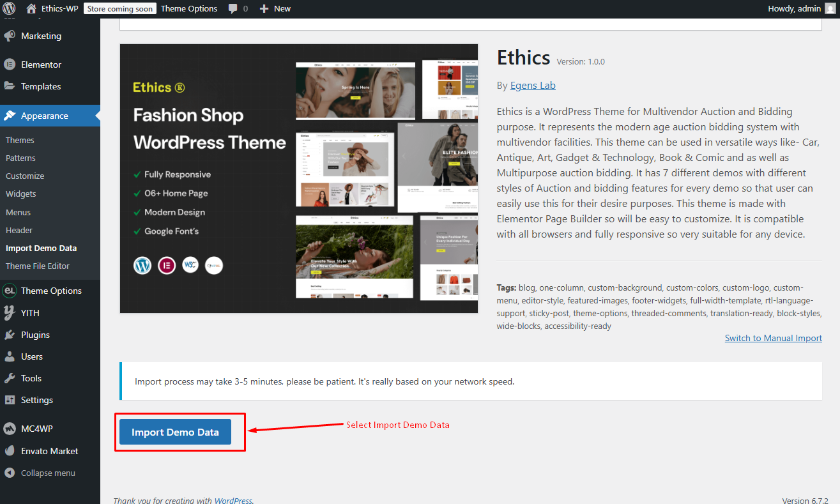
Task: Open the Customize submenu
Action: 25,176
